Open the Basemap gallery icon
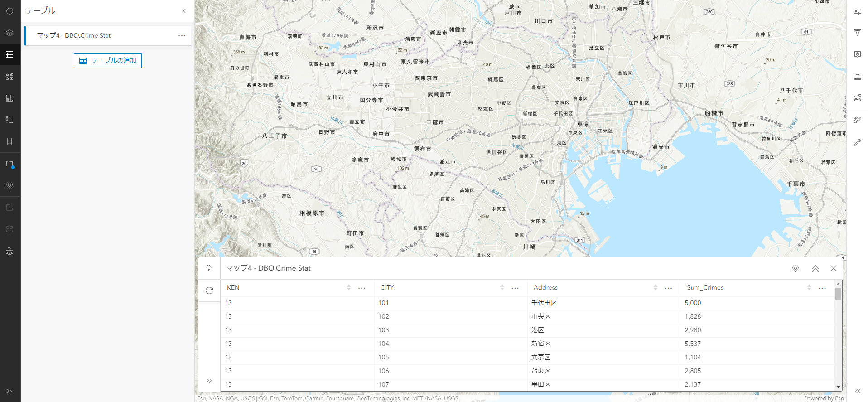 (10, 76)
